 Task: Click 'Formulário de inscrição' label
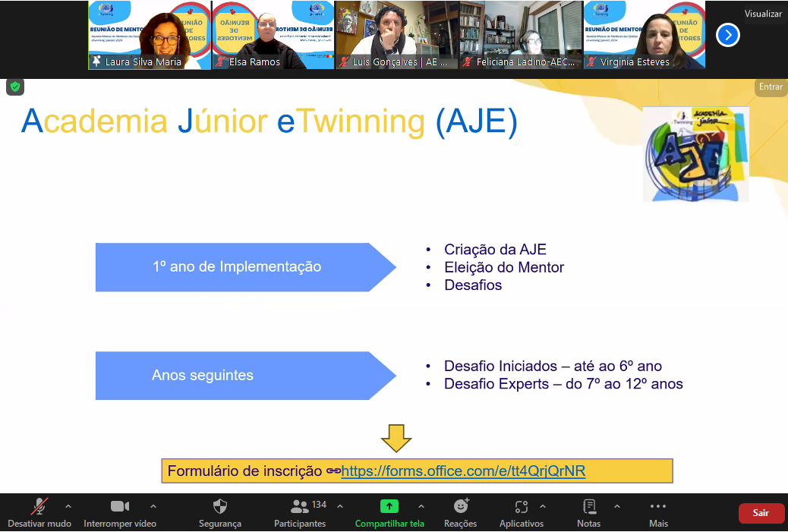244,471
